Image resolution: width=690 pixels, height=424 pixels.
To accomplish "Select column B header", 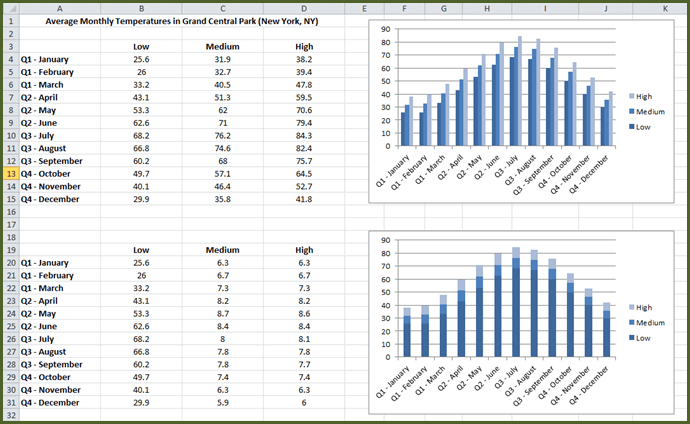I will (x=141, y=8).
